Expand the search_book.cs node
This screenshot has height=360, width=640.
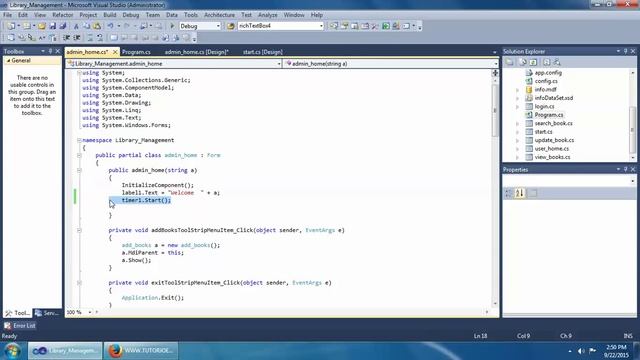(x=518, y=124)
